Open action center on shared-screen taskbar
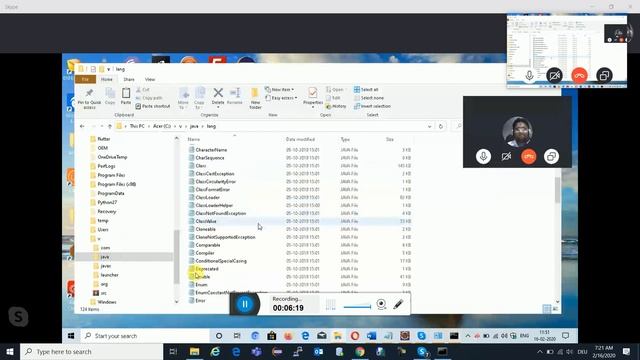The height and width of the screenshot is (360, 640). tap(565, 336)
